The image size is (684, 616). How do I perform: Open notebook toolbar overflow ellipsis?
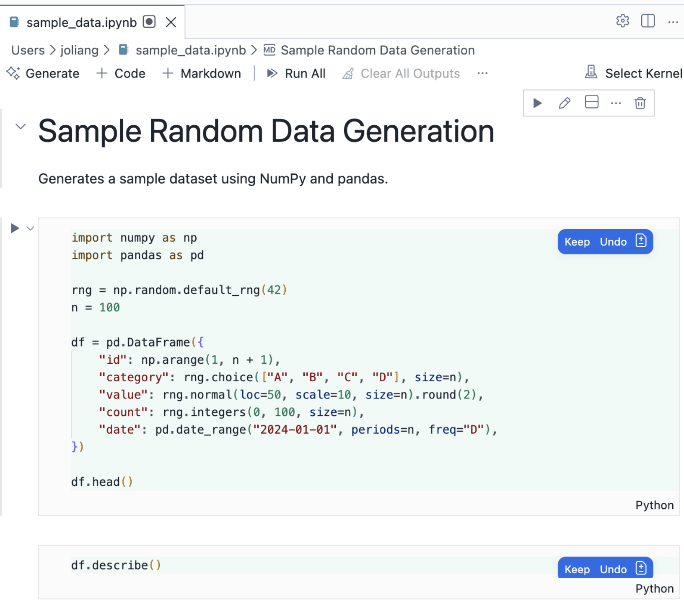click(482, 73)
